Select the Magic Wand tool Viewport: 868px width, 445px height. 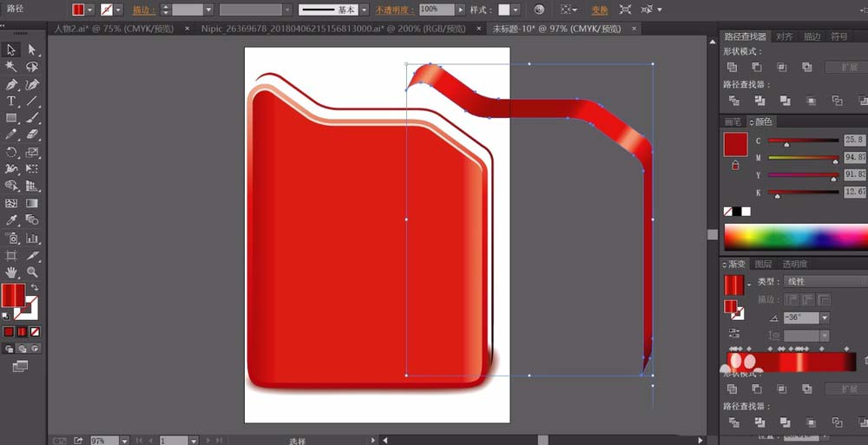click(11, 67)
